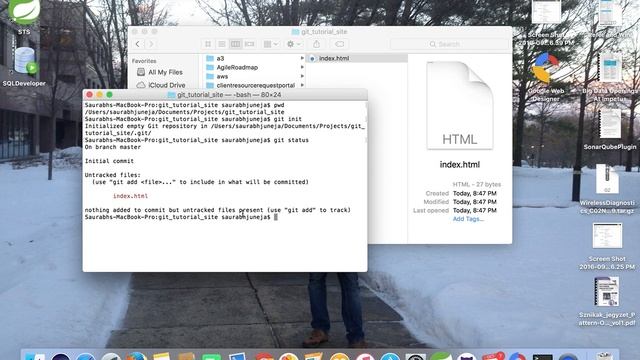Switch Finder to icon view

[x=208, y=44]
